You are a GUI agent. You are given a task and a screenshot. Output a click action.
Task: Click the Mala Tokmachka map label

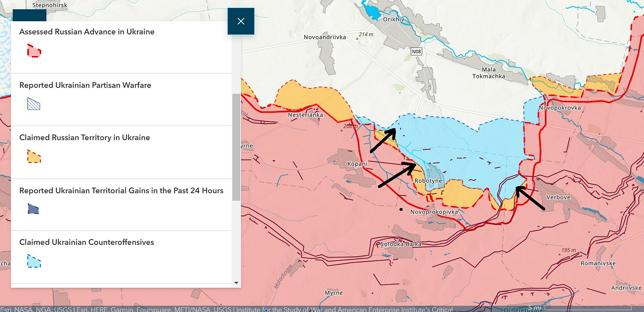[x=489, y=72]
